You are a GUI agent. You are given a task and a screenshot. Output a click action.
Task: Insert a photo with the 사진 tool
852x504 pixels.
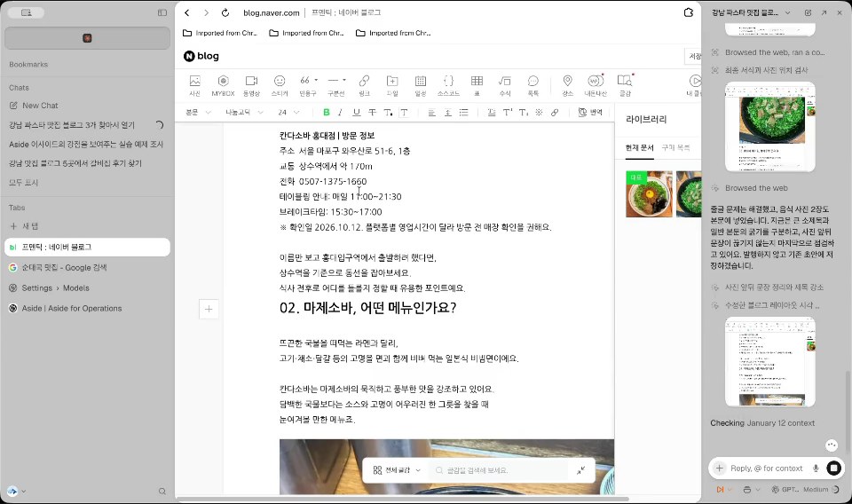point(194,85)
